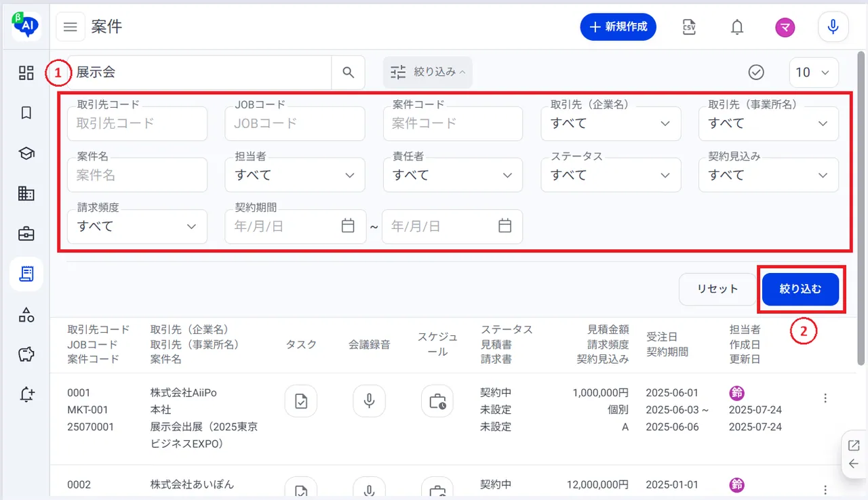This screenshot has height=500, width=868.
Task: Open the shapes sidebar icon
Action: [x=26, y=314]
